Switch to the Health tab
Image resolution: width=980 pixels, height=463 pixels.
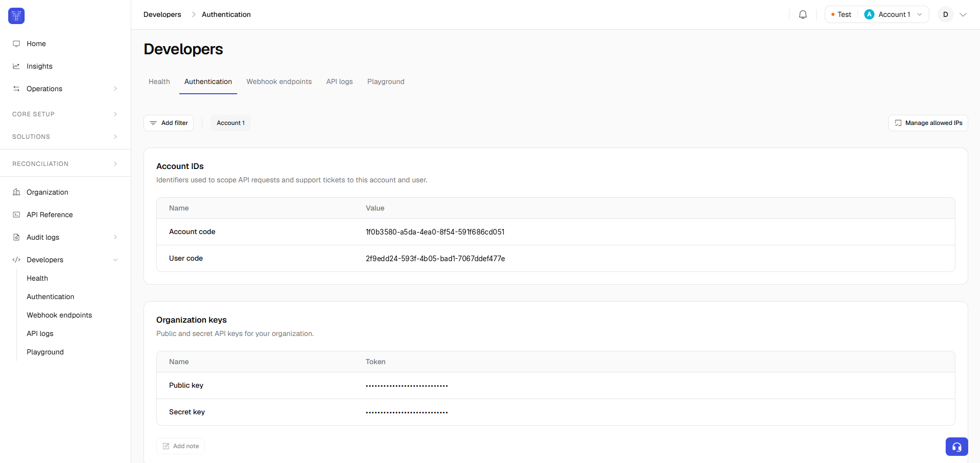tap(159, 81)
